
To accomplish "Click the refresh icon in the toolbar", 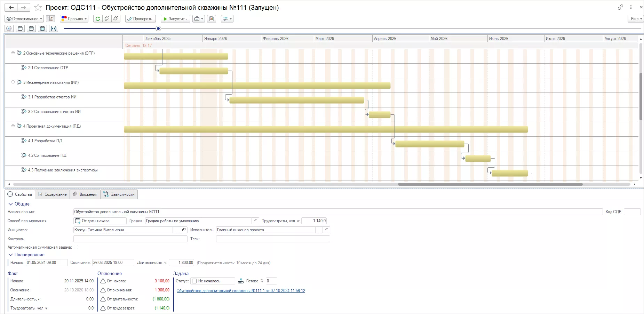I will [x=98, y=19].
